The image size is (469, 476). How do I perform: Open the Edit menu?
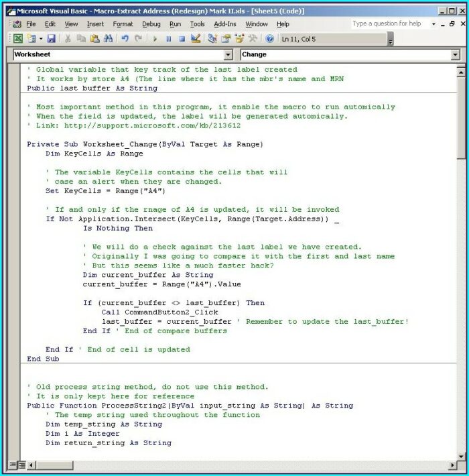coord(50,24)
